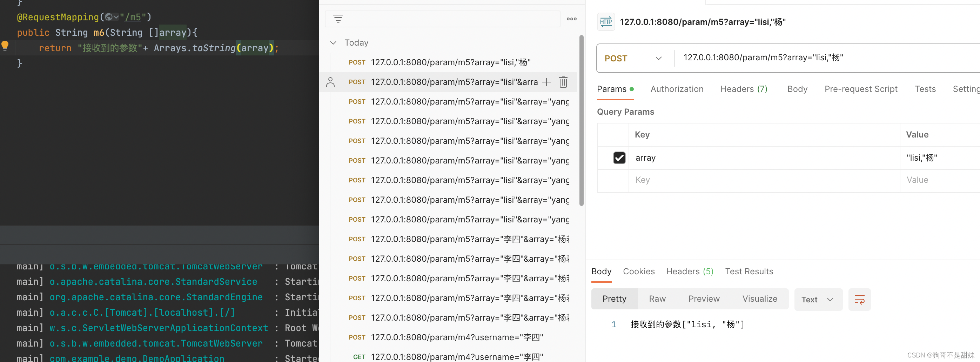This screenshot has width=980, height=362.
Task: Select the Visualize view button
Action: (x=759, y=299)
